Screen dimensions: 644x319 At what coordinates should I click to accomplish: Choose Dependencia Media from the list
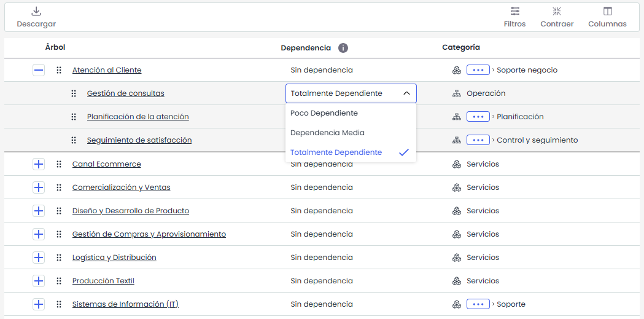[327, 133]
